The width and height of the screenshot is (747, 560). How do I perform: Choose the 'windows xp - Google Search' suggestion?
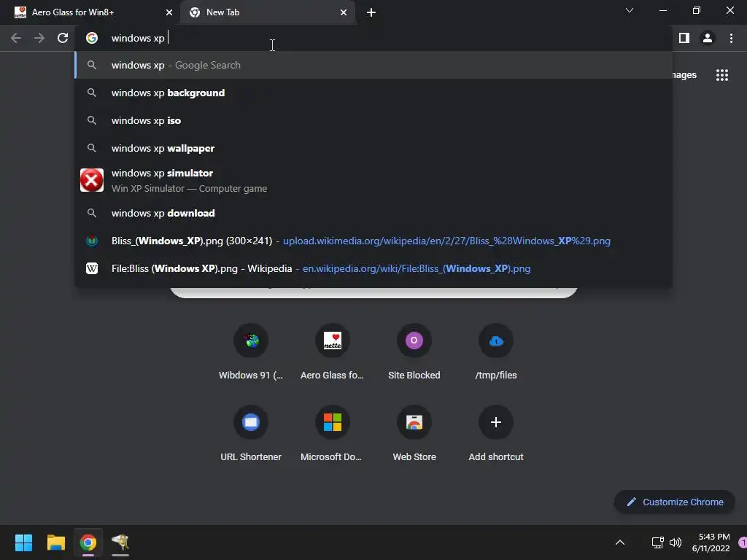[373, 65]
